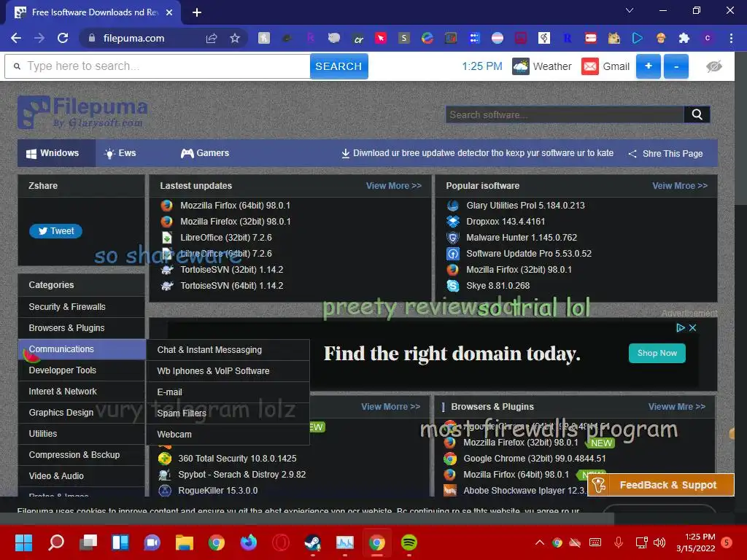
Task: Open View More in Latest updates
Action: (393, 186)
